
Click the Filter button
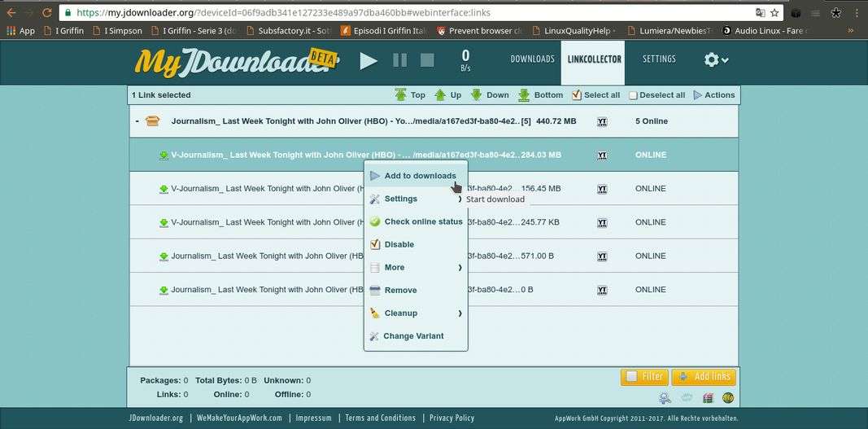(x=644, y=377)
